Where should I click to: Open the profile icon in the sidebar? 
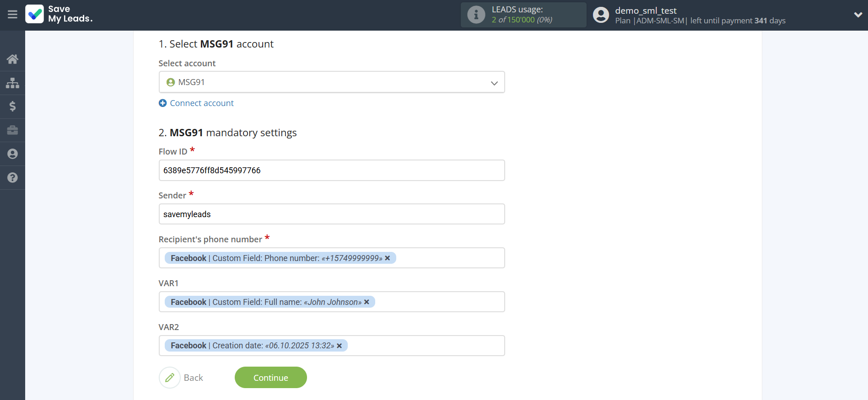click(12, 154)
